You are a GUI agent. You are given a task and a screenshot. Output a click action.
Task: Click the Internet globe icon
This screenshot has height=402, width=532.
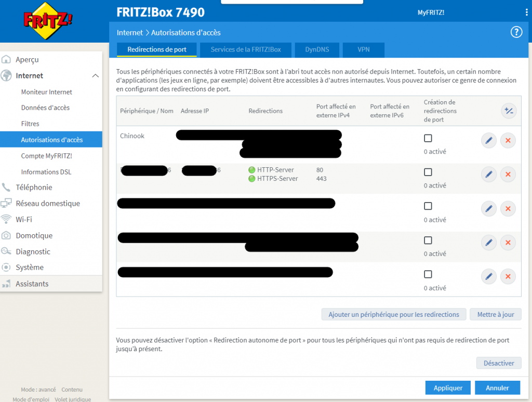coord(6,75)
